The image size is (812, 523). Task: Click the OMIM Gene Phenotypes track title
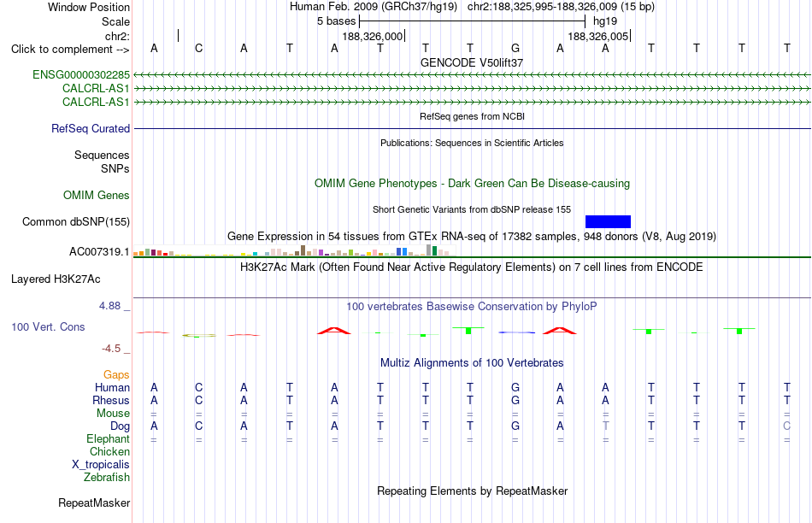pyautogui.click(x=473, y=184)
